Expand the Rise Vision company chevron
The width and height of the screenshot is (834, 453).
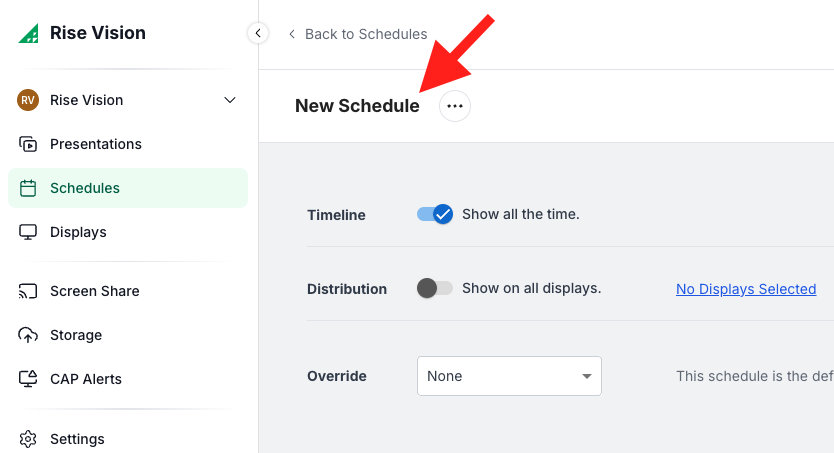coord(230,100)
